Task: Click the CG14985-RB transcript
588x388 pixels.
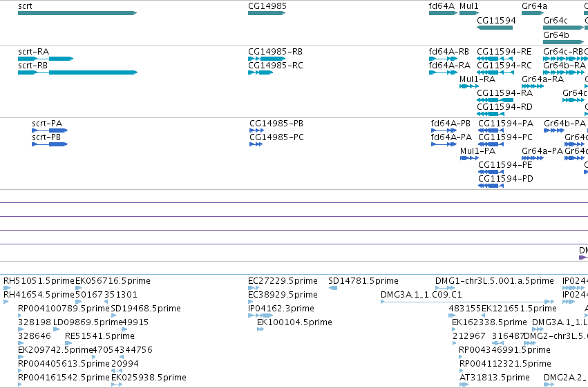Action: pyautogui.click(x=267, y=59)
